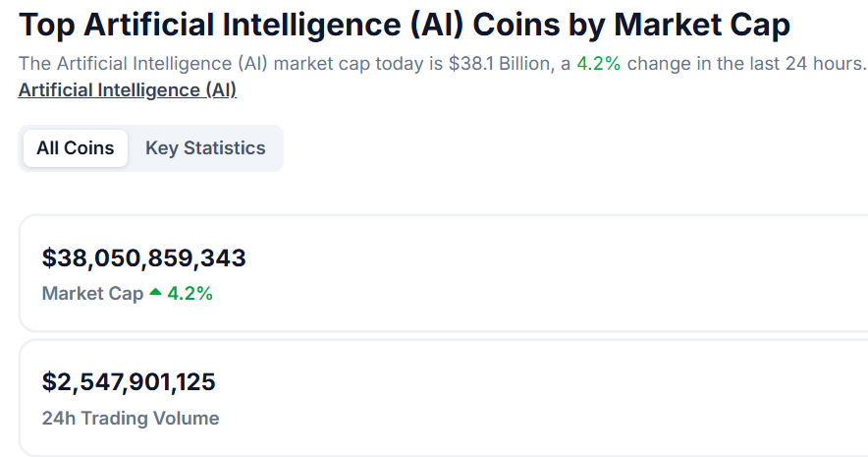Switch to the Key Statistics tab
Image resolution: width=868 pixels, height=457 pixels.
click(x=205, y=148)
